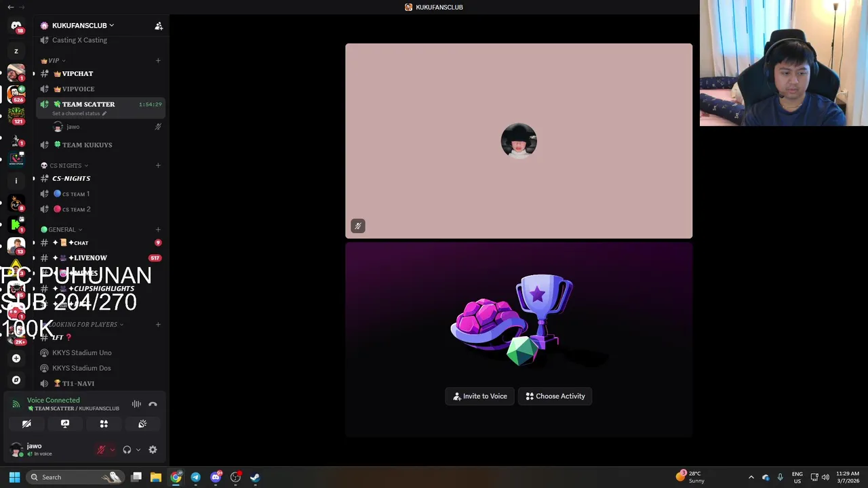The image size is (868, 488).
Task: Click Share Your Screen icon
Action: 65,424
